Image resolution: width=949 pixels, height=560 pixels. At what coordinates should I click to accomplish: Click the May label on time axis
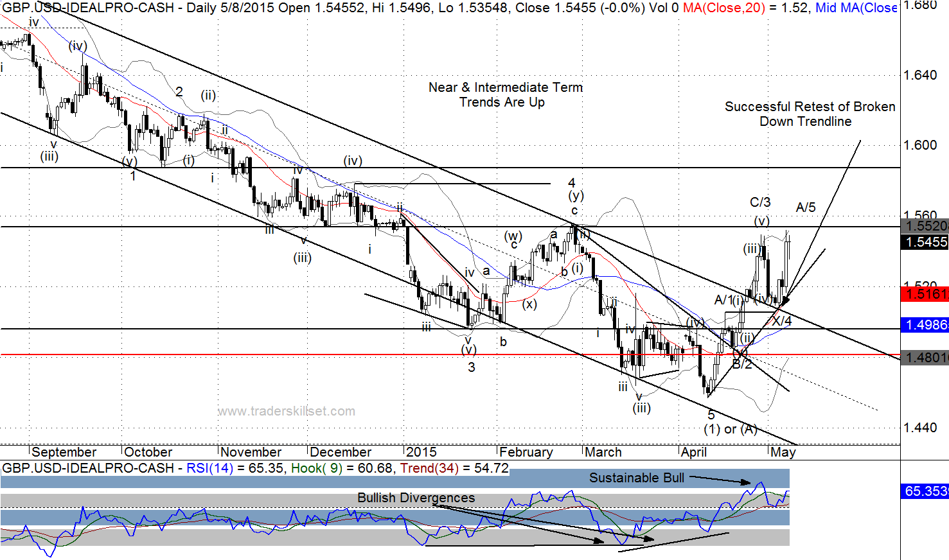(783, 452)
